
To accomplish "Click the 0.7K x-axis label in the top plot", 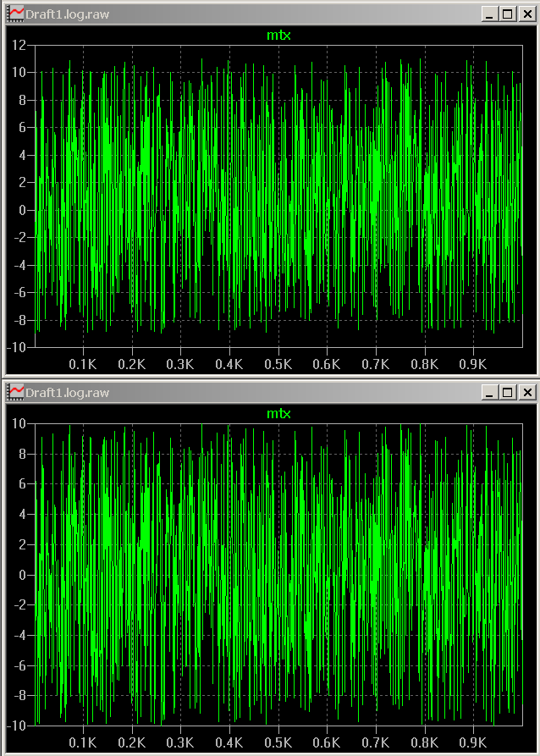I will point(376,364).
